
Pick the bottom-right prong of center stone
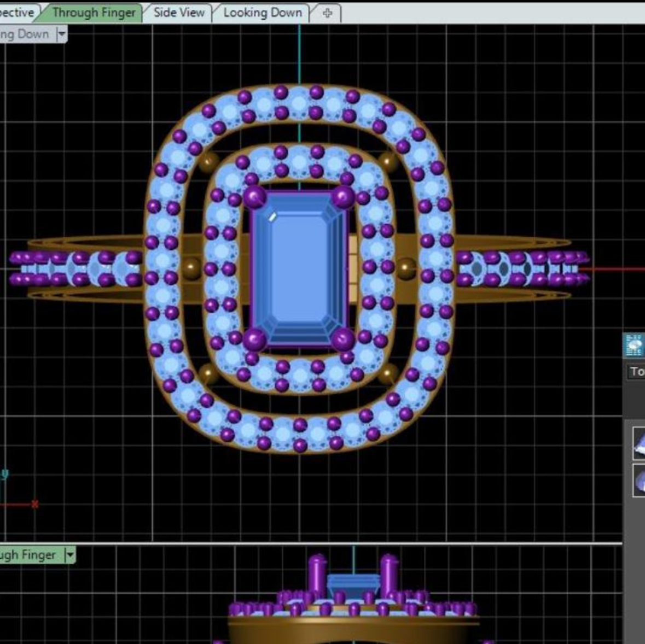click(343, 340)
